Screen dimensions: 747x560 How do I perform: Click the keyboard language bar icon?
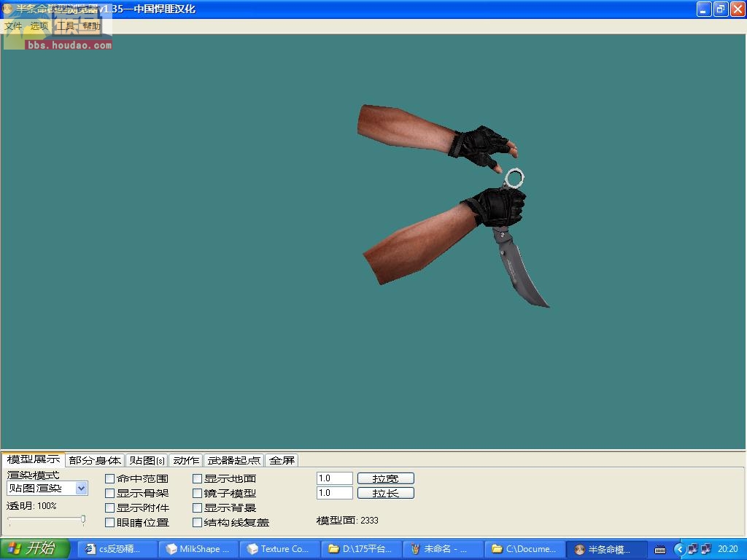point(660,550)
